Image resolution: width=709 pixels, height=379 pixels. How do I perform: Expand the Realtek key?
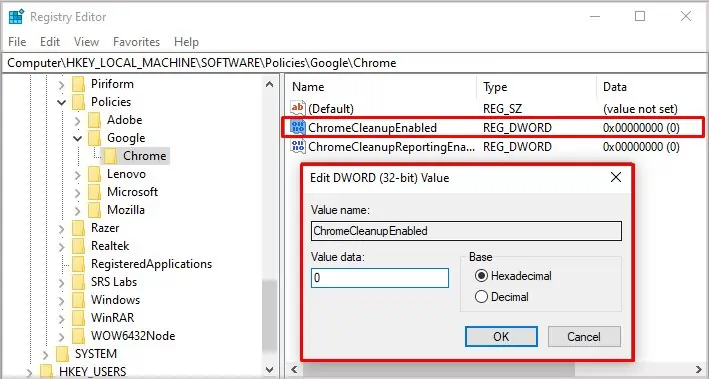[x=61, y=246]
